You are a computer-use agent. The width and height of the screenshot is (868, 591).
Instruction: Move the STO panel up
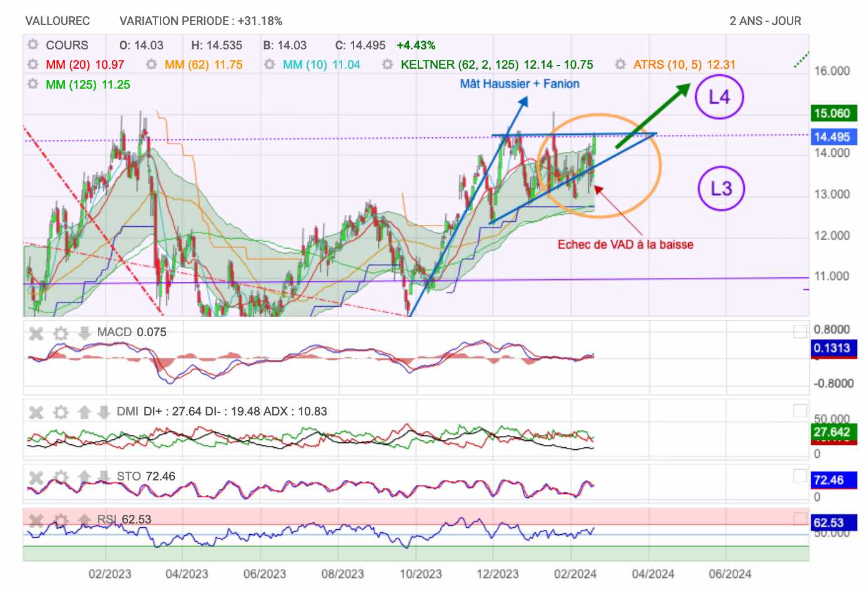point(84,477)
